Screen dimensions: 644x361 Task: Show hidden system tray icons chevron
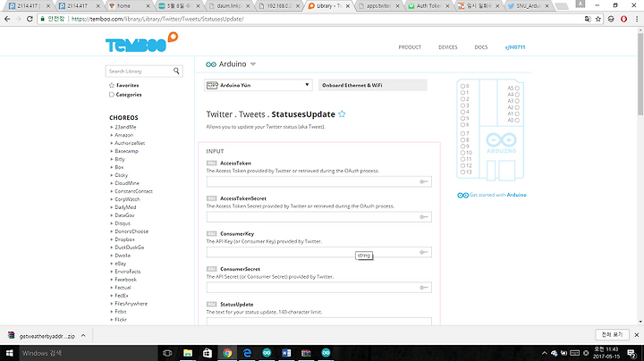point(544,353)
